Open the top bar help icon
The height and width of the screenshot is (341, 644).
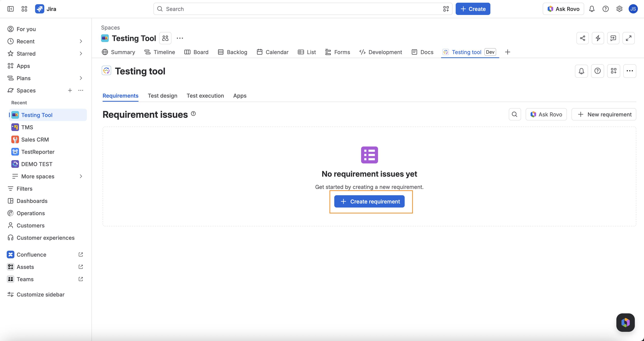click(x=605, y=9)
